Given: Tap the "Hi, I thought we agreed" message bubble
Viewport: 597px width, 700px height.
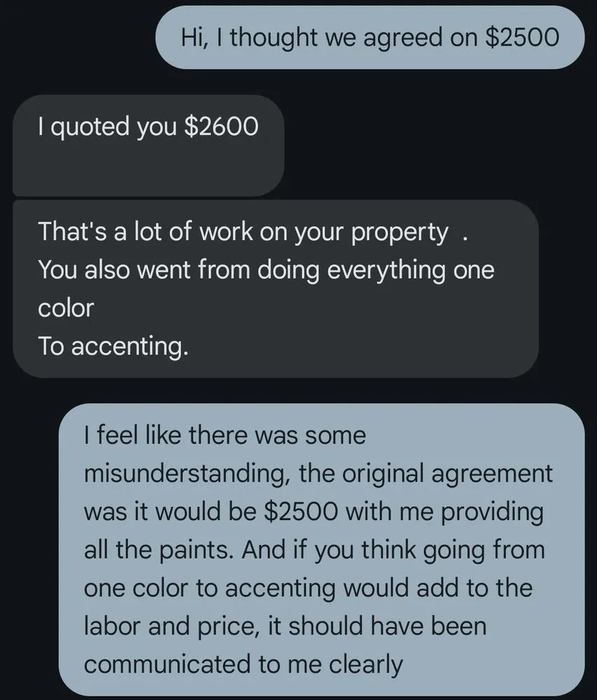Looking at the screenshot, I should (370, 37).
